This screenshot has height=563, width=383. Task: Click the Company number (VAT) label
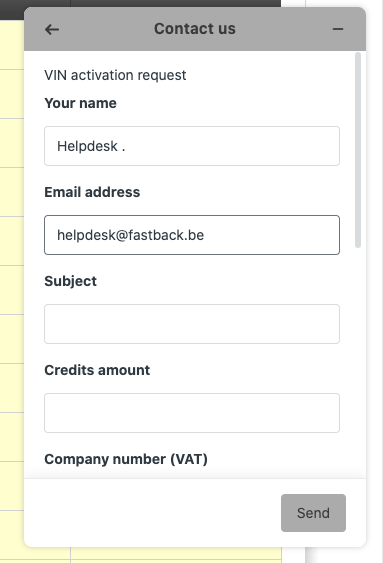[x=126, y=459]
